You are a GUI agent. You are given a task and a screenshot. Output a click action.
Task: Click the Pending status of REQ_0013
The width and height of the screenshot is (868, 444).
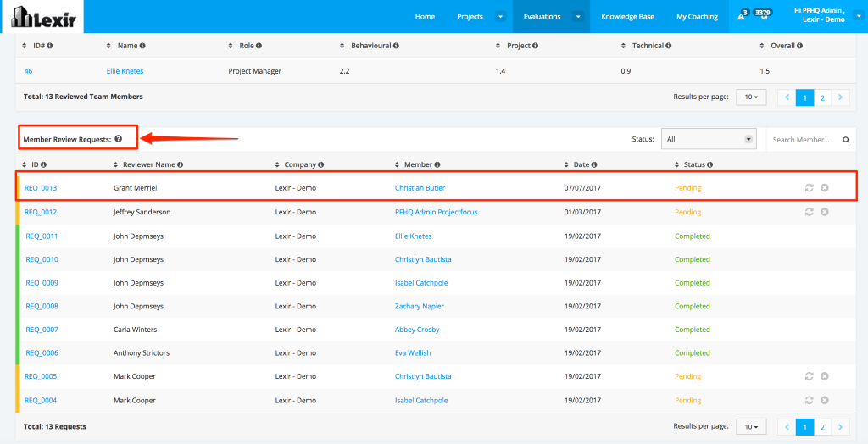click(x=687, y=188)
